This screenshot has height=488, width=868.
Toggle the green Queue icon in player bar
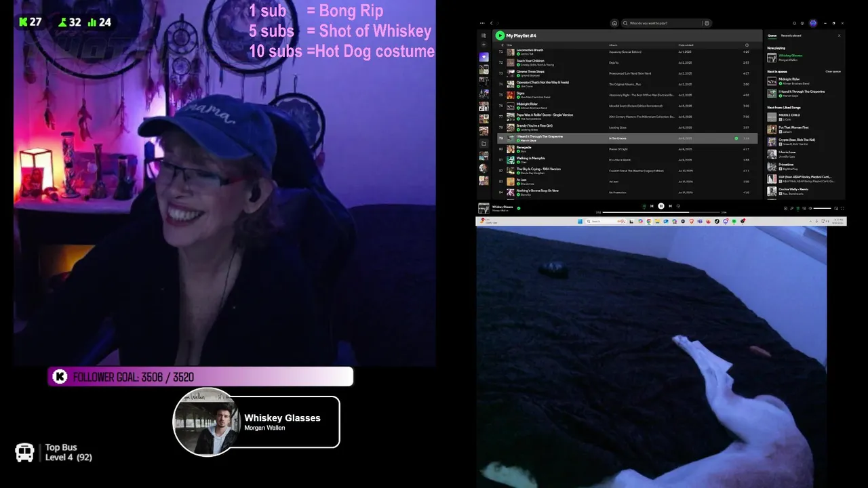798,208
